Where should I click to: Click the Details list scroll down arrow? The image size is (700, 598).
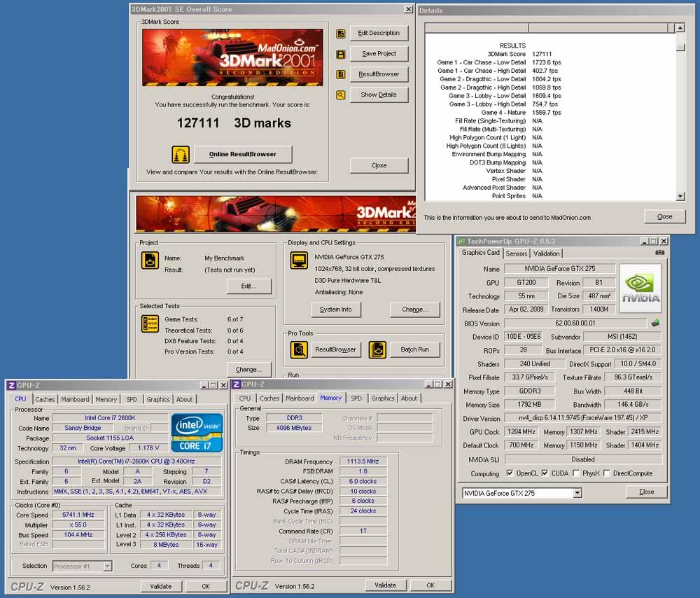[x=680, y=195]
